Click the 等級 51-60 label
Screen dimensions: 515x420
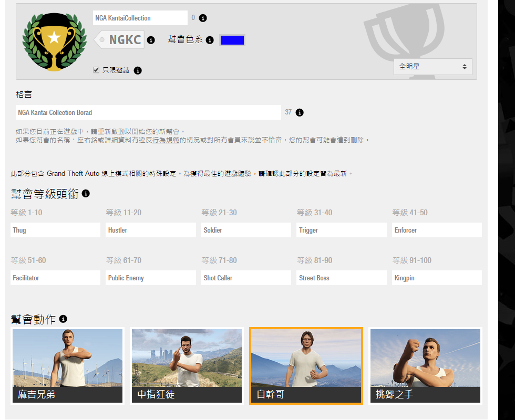[28, 260]
